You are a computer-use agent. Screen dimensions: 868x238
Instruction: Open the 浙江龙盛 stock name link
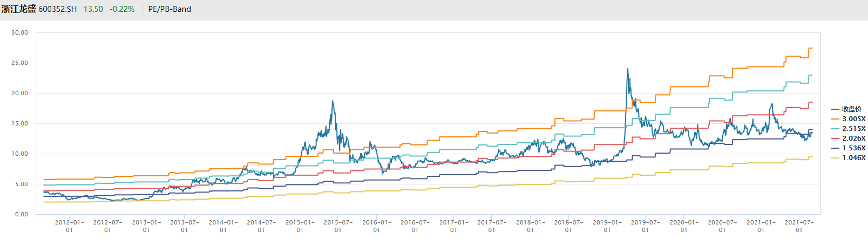(x=18, y=9)
